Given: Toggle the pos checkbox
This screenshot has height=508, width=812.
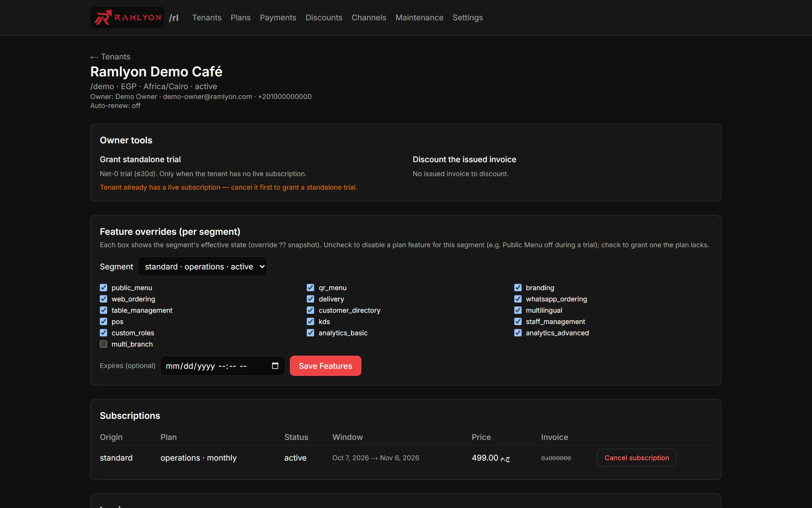Looking at the screenshot, I should coord(103,321).
